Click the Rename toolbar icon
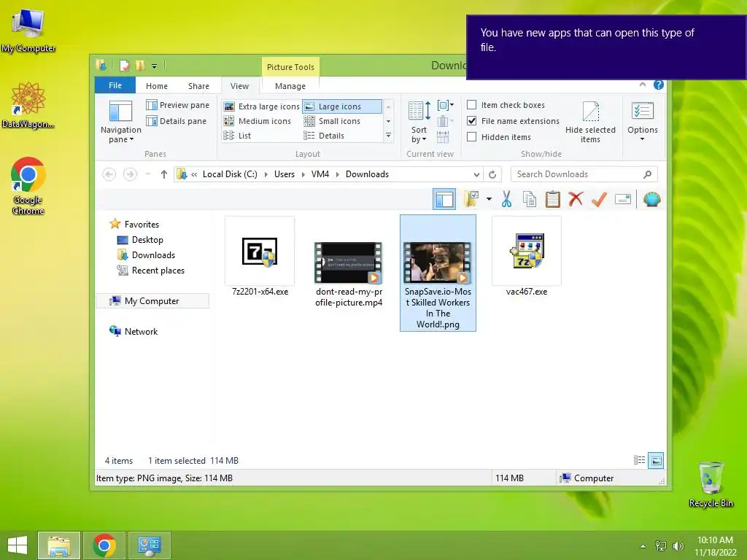Viewport: 747px width, 560px height. 623,199
